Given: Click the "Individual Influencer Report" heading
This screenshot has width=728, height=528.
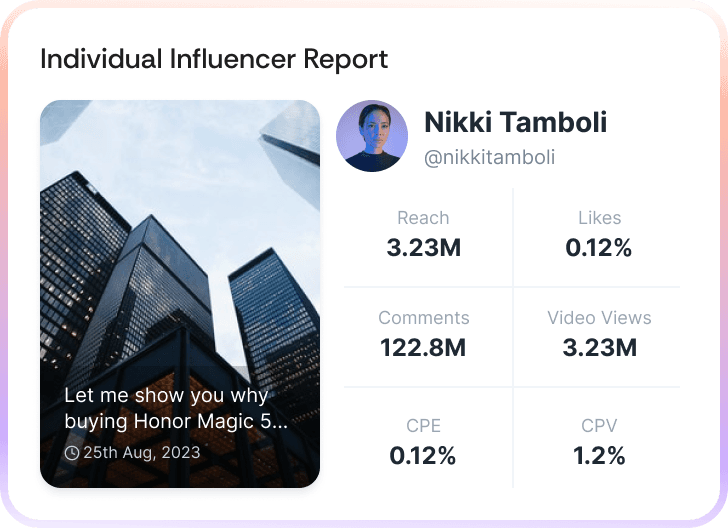Looking at the screenshot, I should [214, 59].
